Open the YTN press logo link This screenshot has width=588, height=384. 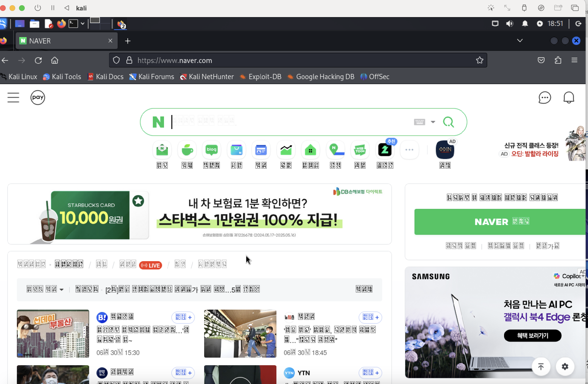(x=289, y=373)
